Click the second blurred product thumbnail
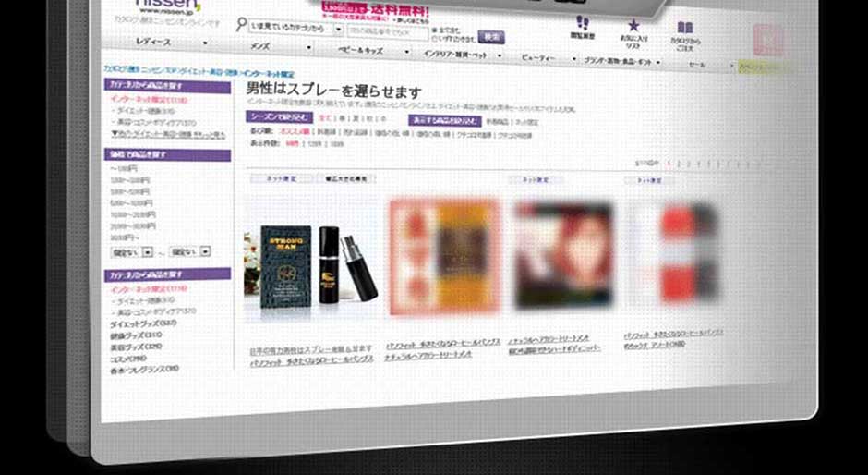Viewport: 868px width, 475px height. pos(445,257)
